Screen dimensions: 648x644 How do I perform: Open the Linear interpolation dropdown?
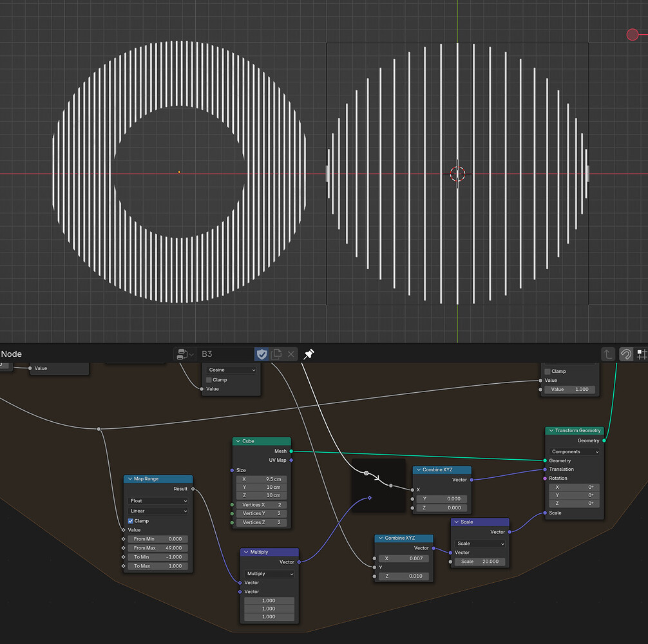[158, 511]
